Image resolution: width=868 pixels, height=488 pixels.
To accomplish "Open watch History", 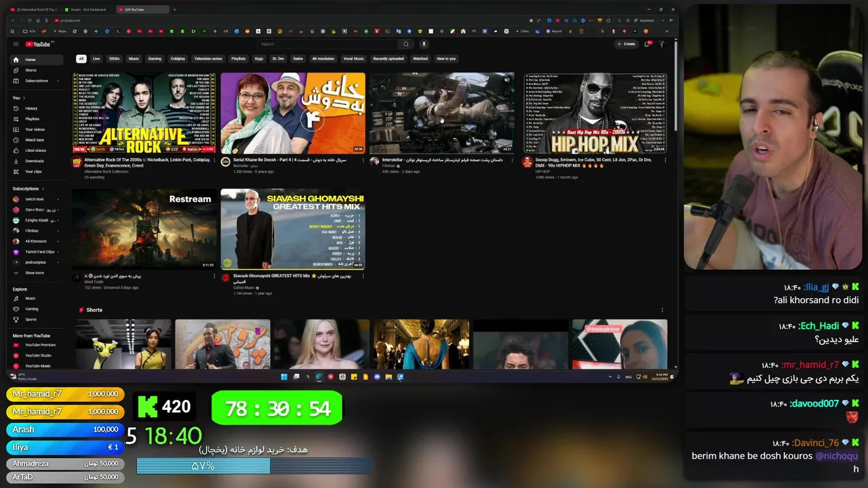I will [36, 108].
